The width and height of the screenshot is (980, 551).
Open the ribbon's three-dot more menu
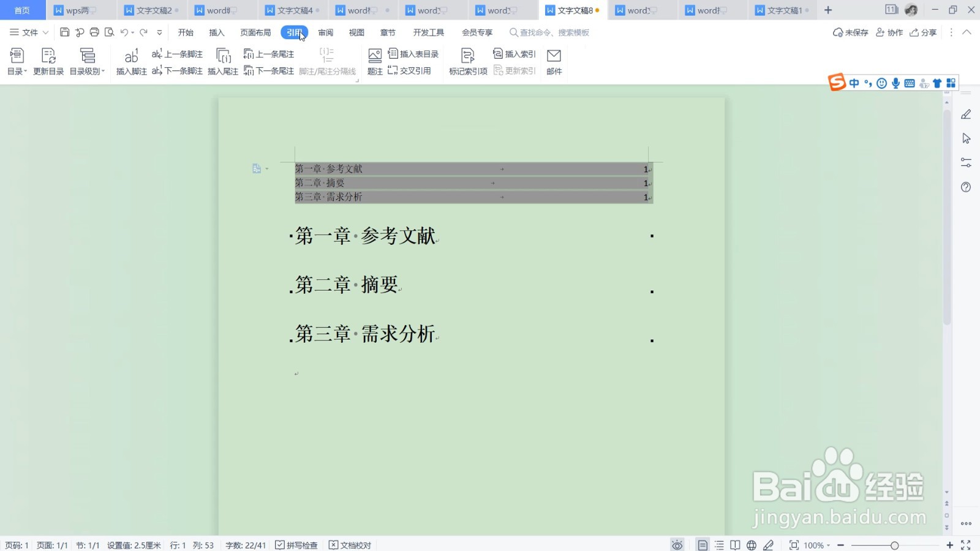[951, 32]
